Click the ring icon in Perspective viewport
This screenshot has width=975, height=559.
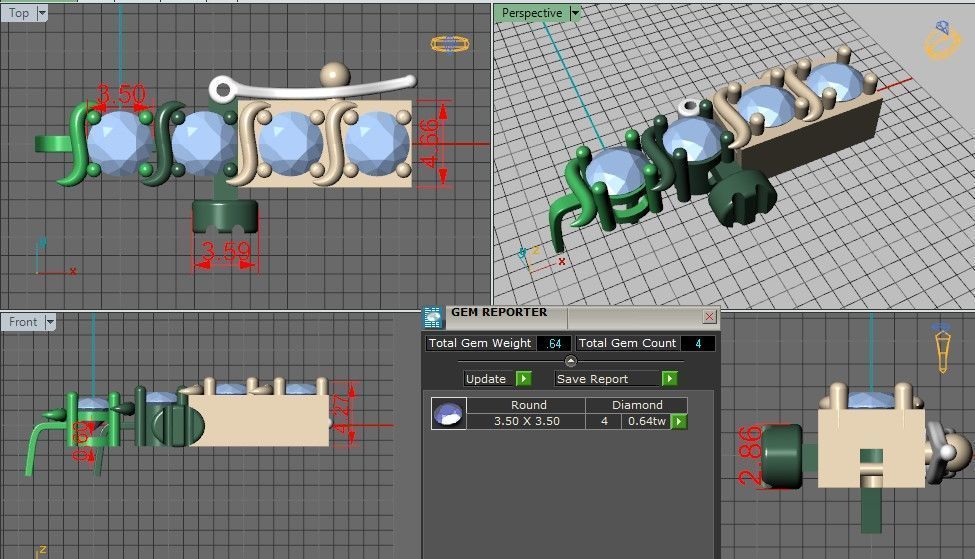(943, 40)
